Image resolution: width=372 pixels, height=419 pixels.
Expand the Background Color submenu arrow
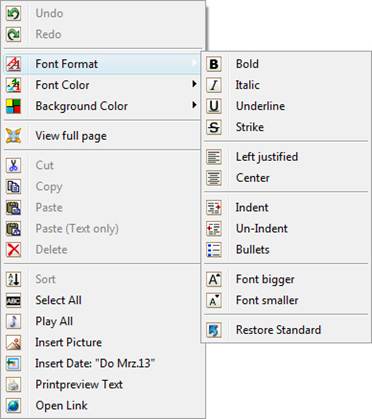click(194, 105)
